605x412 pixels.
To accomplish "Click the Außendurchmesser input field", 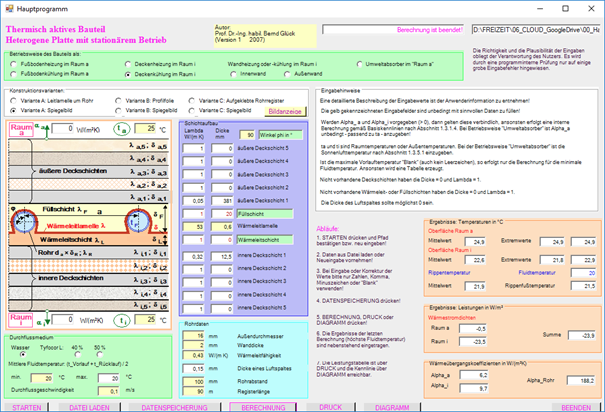I will coord(193,336).
